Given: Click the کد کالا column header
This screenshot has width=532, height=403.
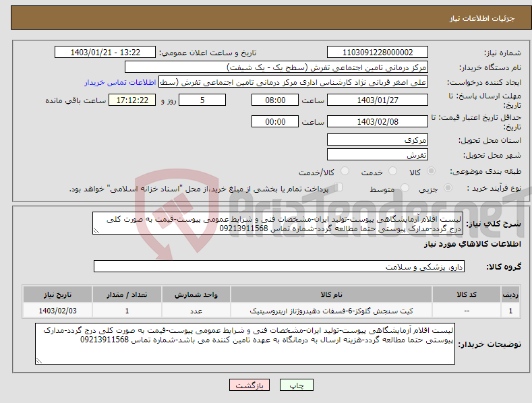Looking at the screenshot, I should (467, 294).
